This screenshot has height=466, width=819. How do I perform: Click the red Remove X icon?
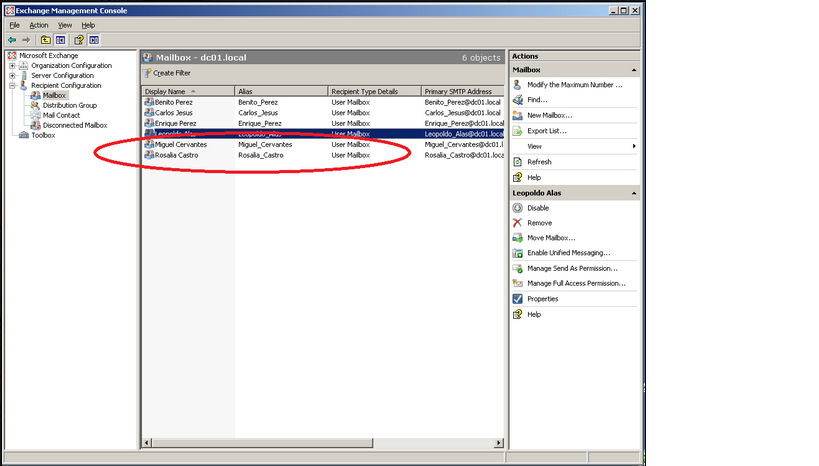[518, 223]
